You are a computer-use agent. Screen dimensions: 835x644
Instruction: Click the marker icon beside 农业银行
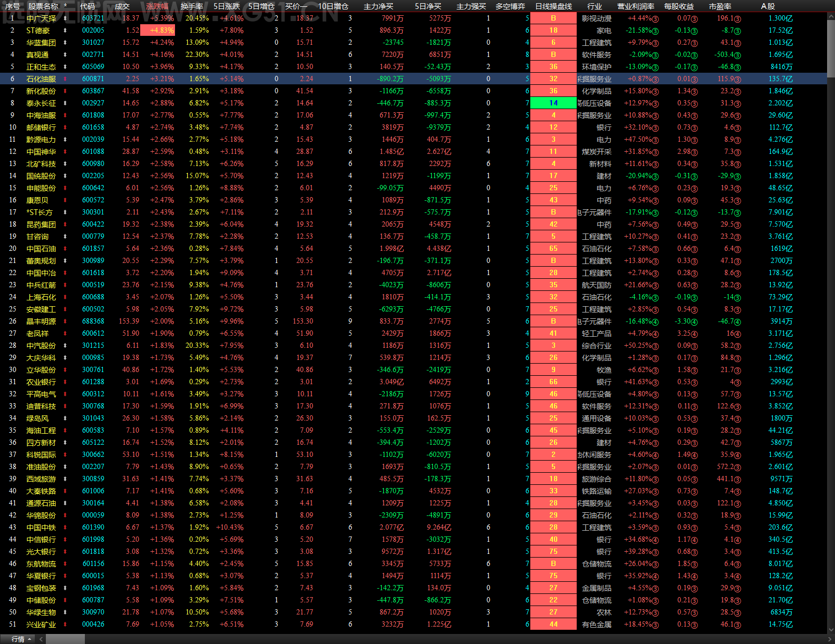[x=65, y=382]
